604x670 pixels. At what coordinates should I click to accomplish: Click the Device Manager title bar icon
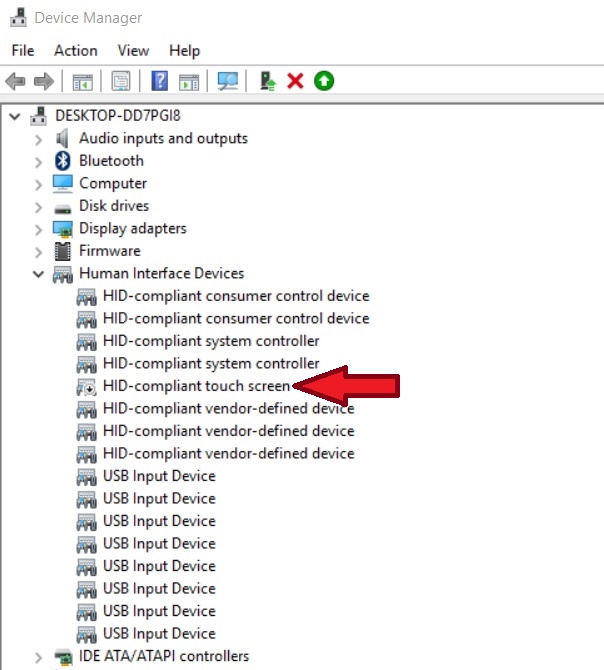[x=18, y=17]
